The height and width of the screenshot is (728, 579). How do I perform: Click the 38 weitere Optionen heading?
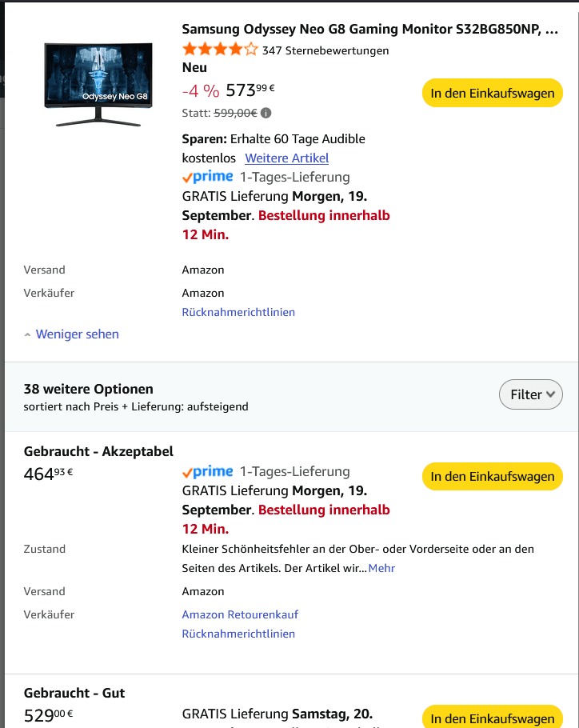coord(88,389)
